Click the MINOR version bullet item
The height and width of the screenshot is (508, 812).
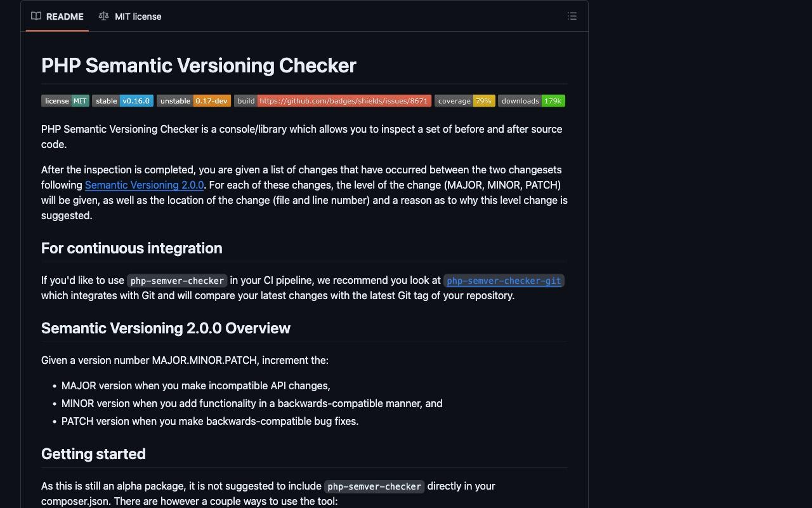(x=252, y=403)
